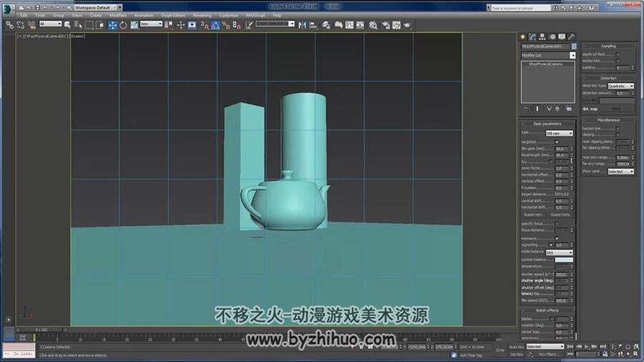Image resolution: width=644 pixels, height=362 pixels.
Task: Open the Layer Manager
Action: [x=326, y=25]
